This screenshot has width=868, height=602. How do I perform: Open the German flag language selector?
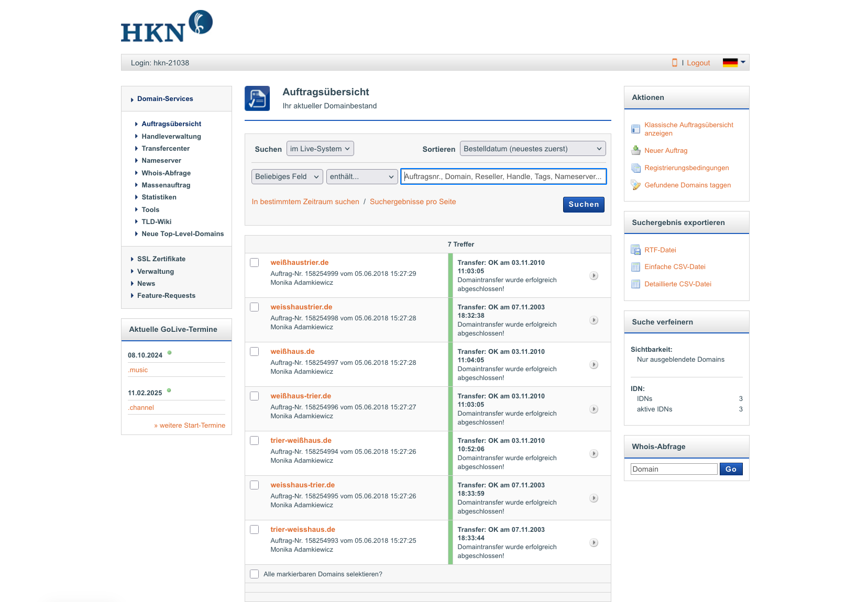(732, 62)
